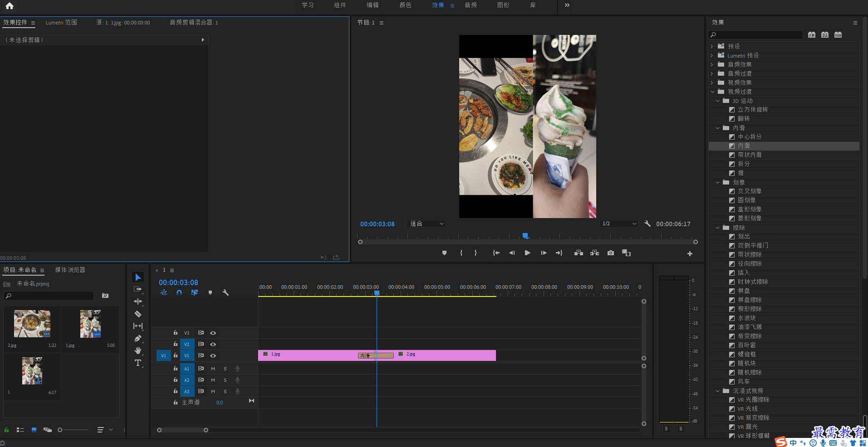Collapse the 3D 运动 folder
Image resolution: width=868 pixels, height=447 pixels.
(717, 101)
